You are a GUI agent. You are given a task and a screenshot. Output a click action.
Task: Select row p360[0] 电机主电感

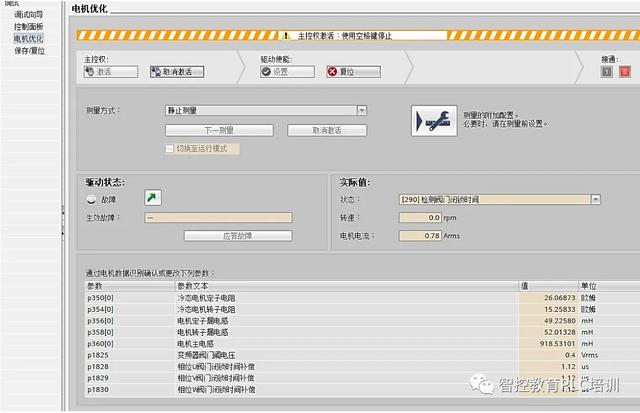click(x=362, y=344)
